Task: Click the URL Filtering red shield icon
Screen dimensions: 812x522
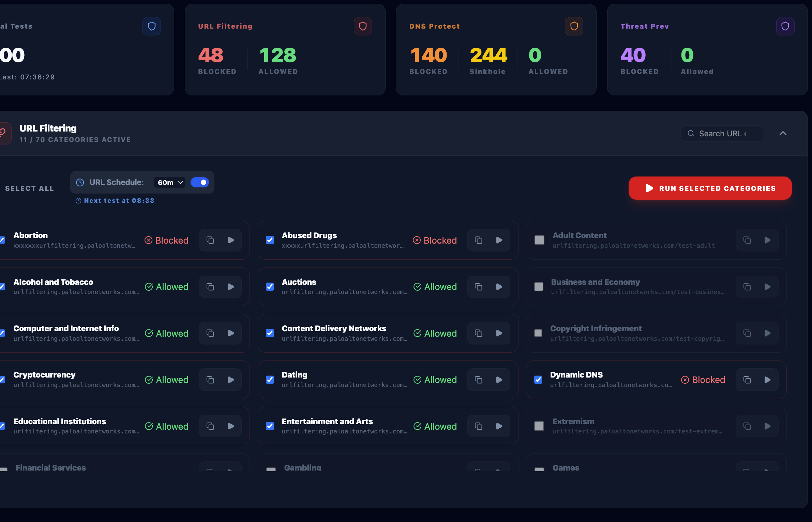Action: 363,26
